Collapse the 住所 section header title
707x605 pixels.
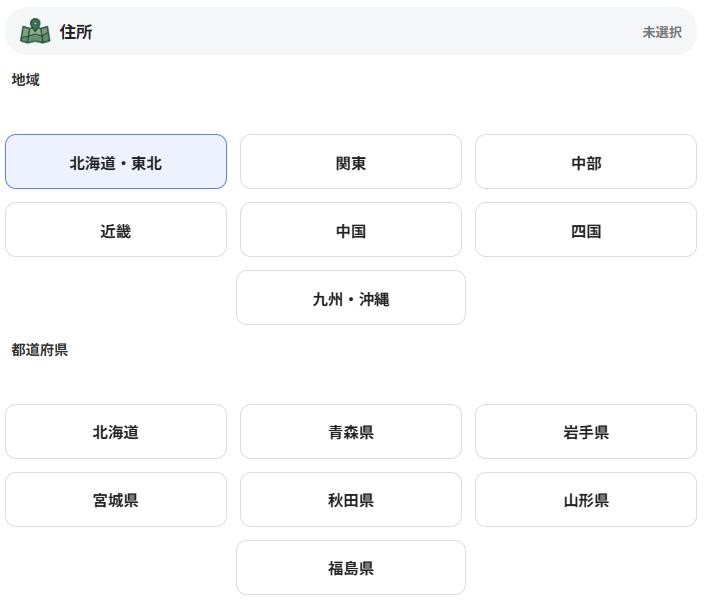(76, 32)
